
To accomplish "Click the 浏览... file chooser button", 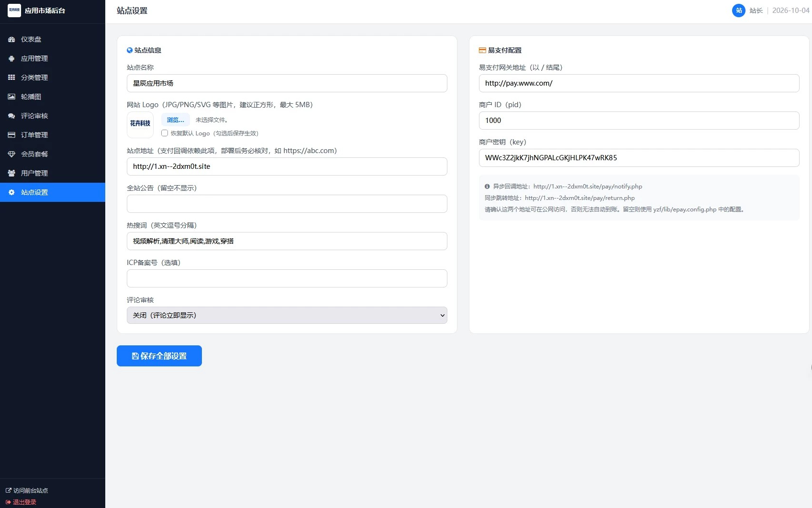I will pyautogui.click(x=176, y=120).
